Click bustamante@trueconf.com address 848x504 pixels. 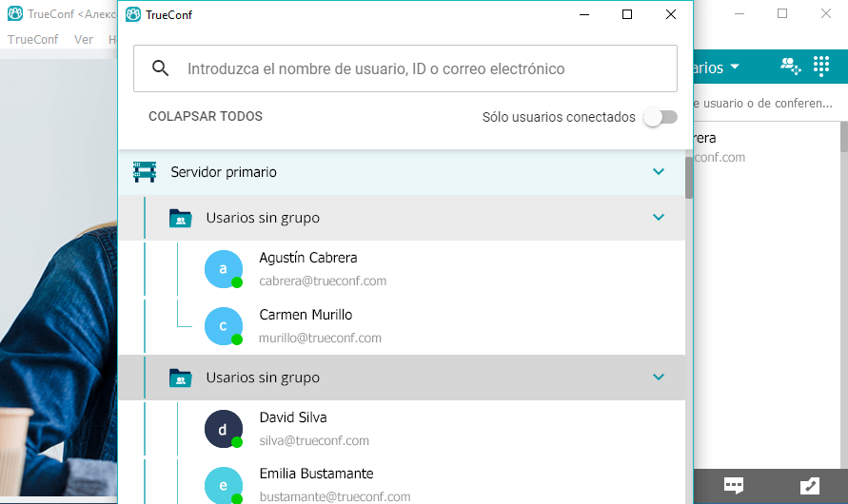335,496
